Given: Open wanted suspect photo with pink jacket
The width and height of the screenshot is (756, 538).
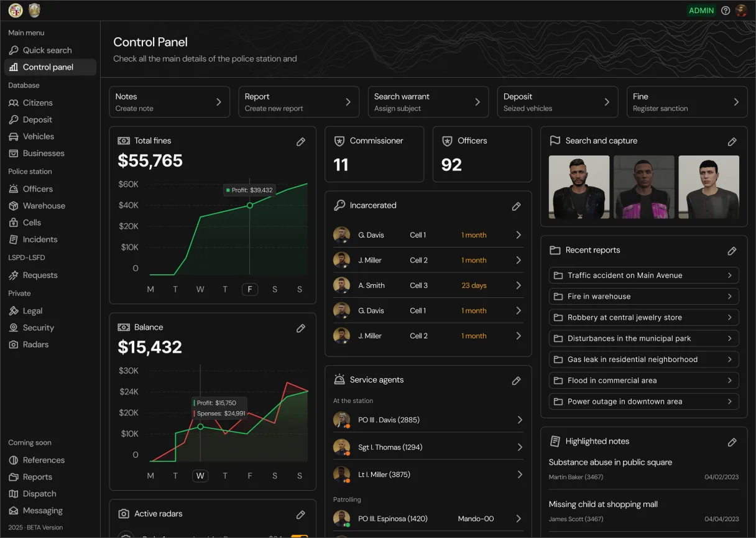Looking at the screenshot, I should click(x=643, y=187).
